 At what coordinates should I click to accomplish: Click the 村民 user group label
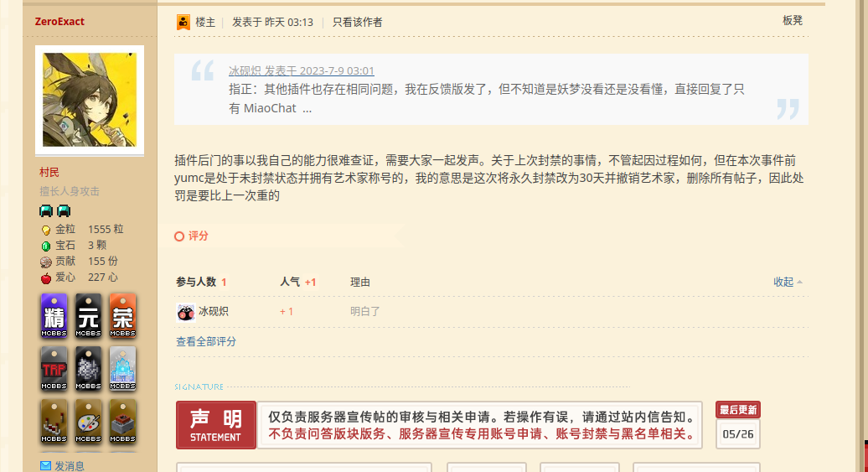coord(49,172)
